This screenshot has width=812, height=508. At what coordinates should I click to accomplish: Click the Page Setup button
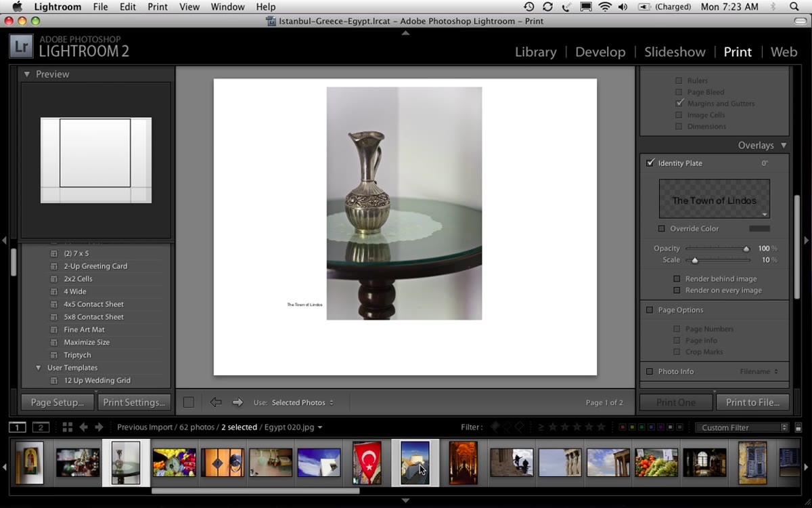(58, 402)
